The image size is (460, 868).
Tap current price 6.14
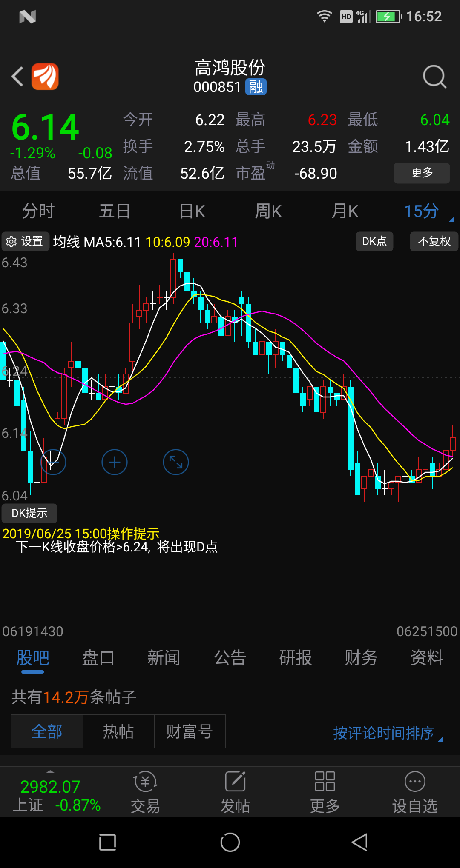click(45, 127)
